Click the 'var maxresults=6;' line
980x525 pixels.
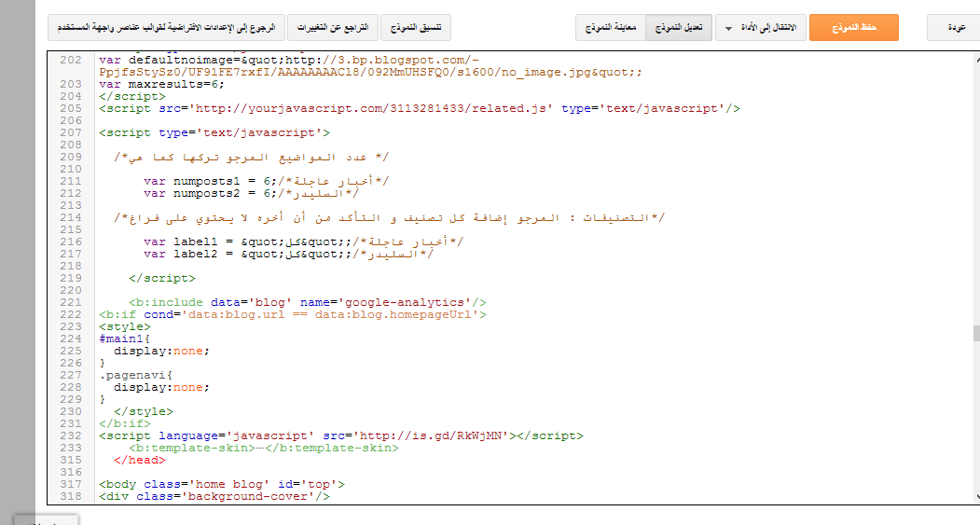point(161,84)
